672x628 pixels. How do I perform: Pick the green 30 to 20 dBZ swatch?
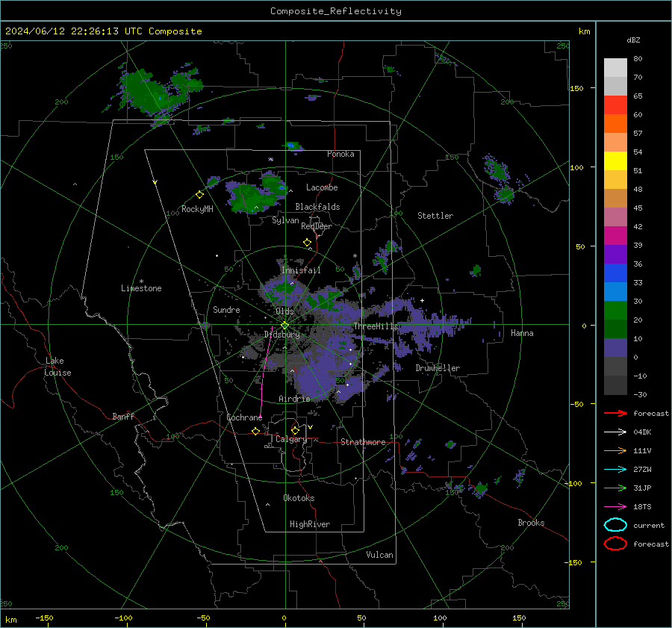point(615,311)
